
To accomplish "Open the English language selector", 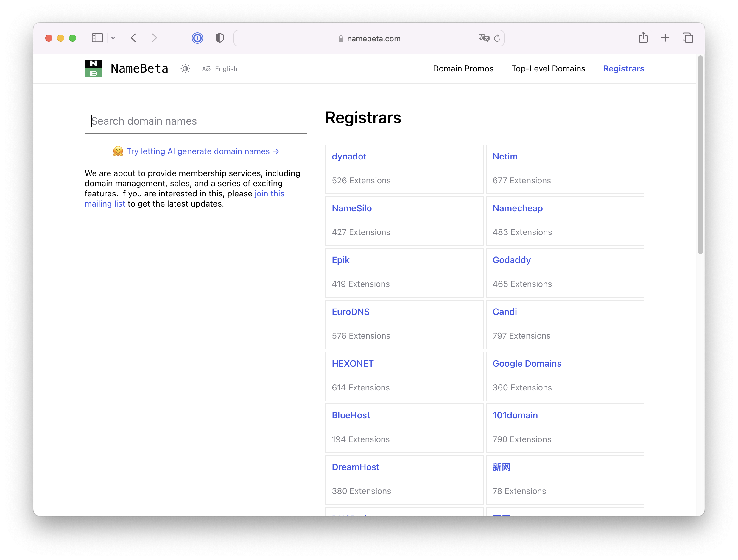I will [x=219, y=69].
